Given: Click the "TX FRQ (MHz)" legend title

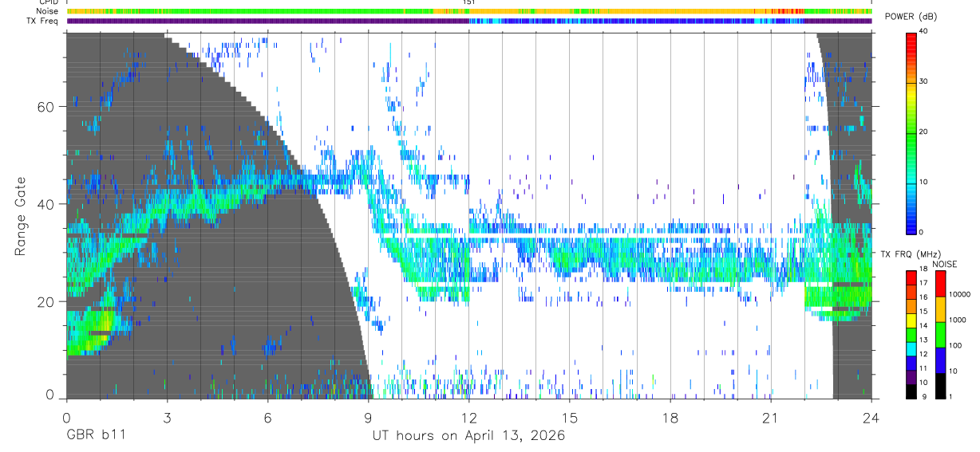Looking at the screenshot, I should coord(909,254).
